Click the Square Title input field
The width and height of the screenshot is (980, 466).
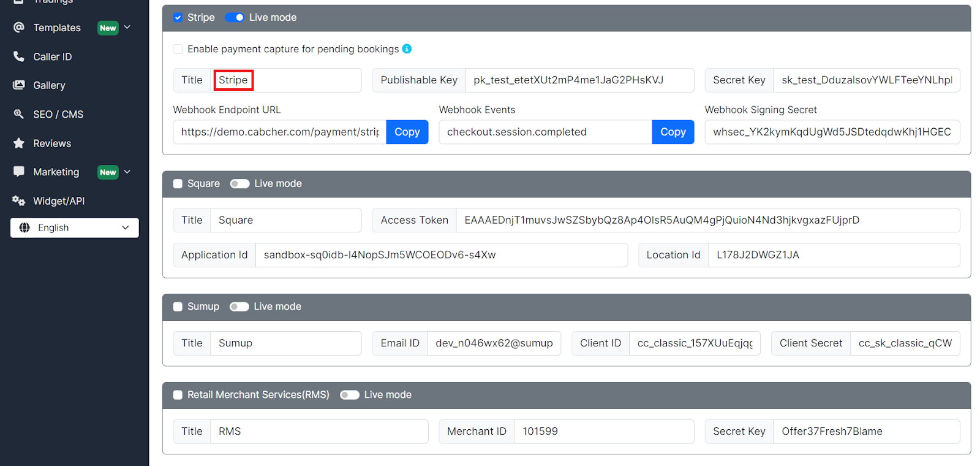click(286, 220)
